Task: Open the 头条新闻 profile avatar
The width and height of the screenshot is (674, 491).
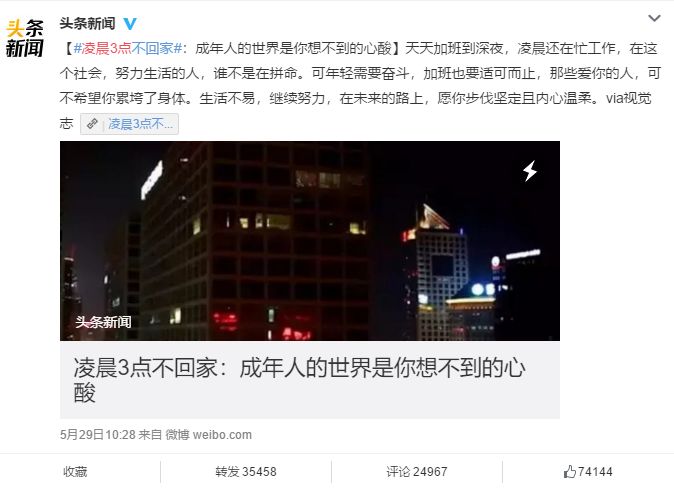Action: (x=25, y=38)
